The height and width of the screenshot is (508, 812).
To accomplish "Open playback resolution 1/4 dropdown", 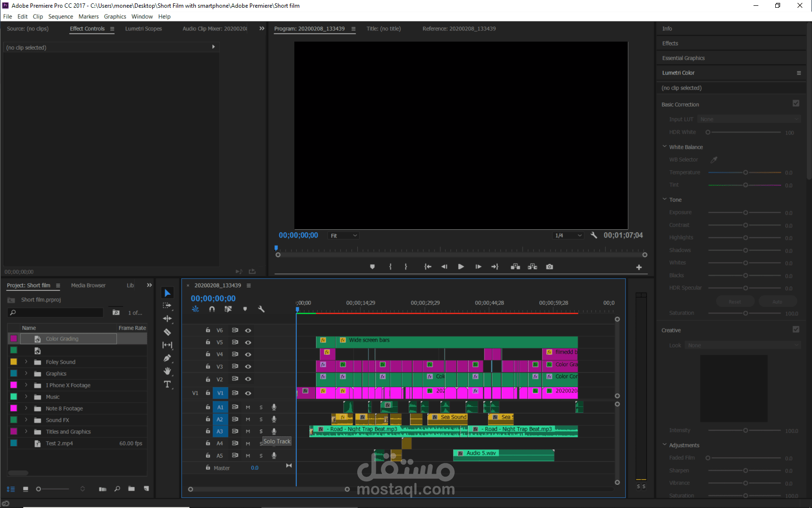I will pos(568,236).
